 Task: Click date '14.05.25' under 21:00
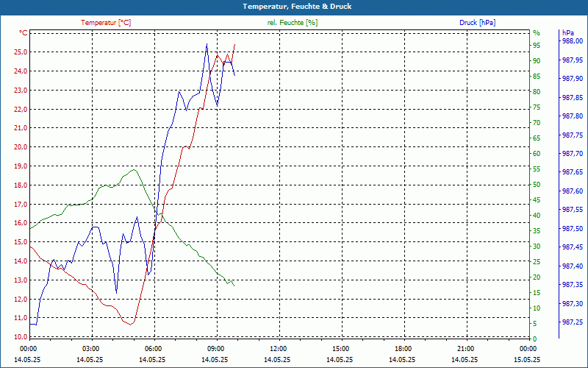[465, 360]
